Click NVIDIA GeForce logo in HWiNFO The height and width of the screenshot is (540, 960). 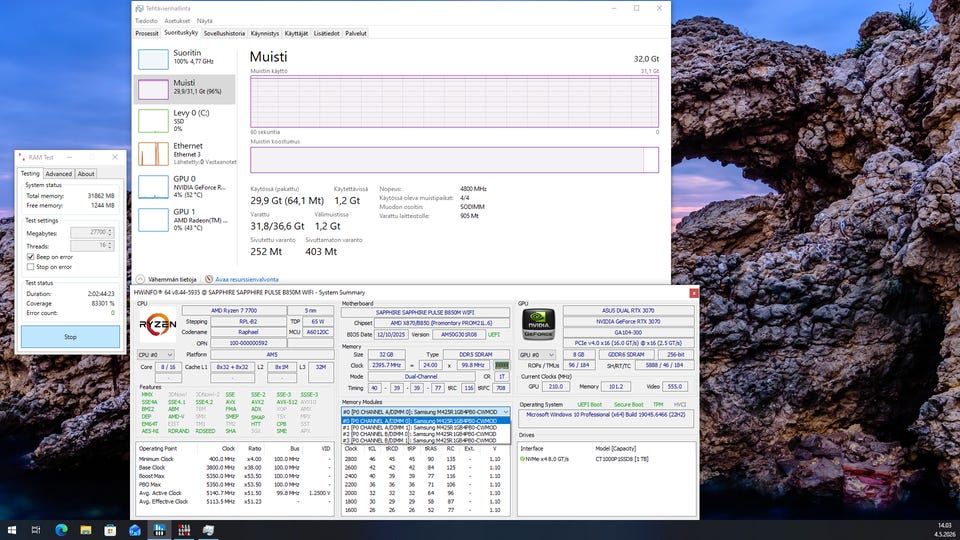538,324
